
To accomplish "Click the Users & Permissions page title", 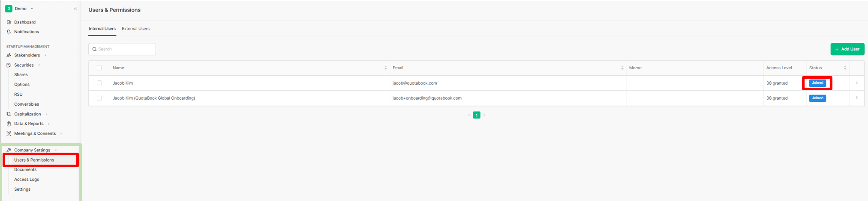I will 114,10.
